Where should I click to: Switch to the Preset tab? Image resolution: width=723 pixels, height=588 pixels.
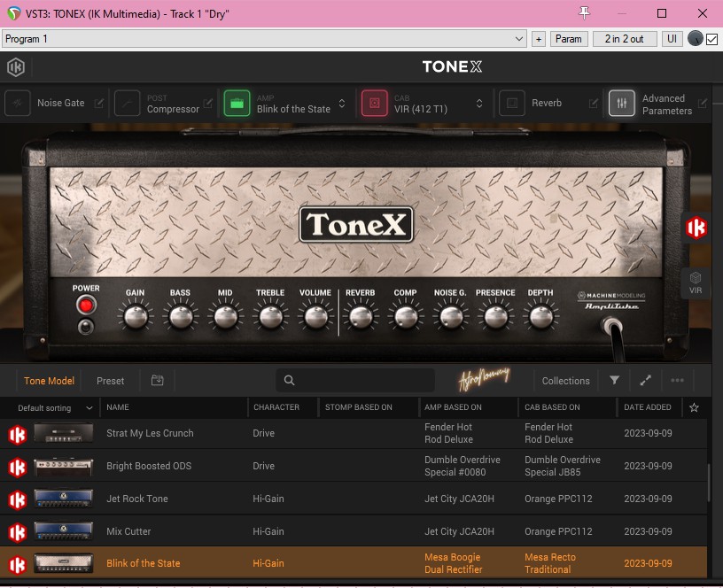point(110,381)
